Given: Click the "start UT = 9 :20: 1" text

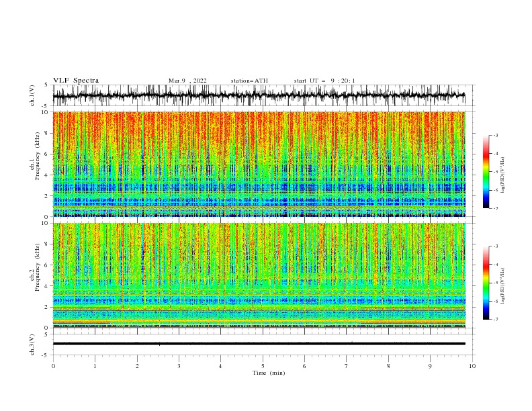Looking at the screenshot, I should [x=324, y=81].
